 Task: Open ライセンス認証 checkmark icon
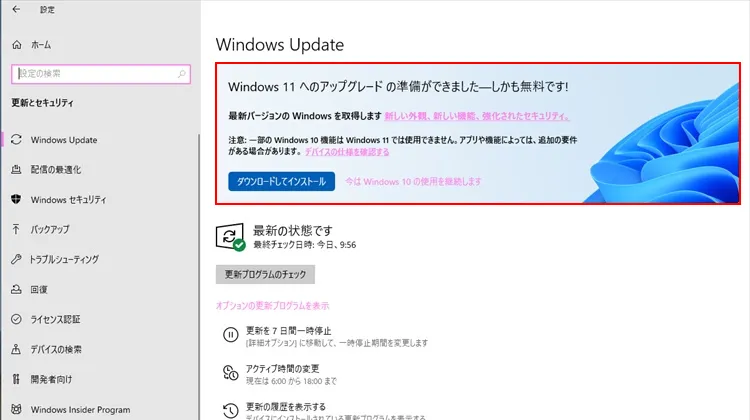(16, 319)
